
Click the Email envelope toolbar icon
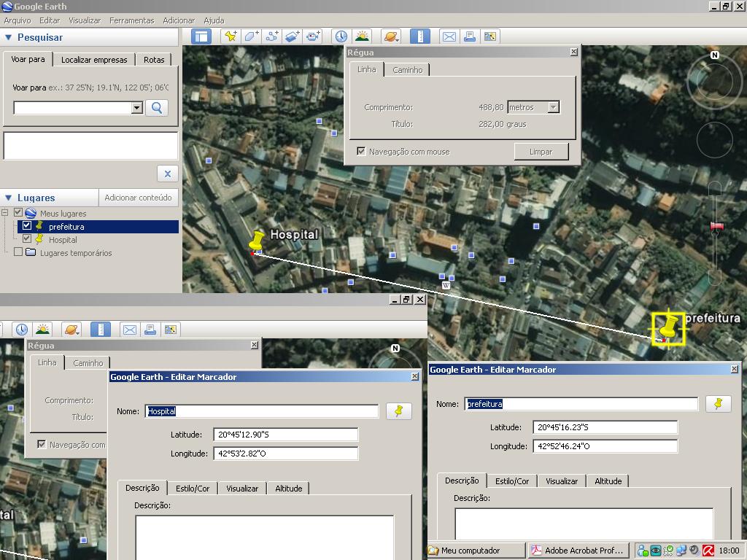point(449,36)
